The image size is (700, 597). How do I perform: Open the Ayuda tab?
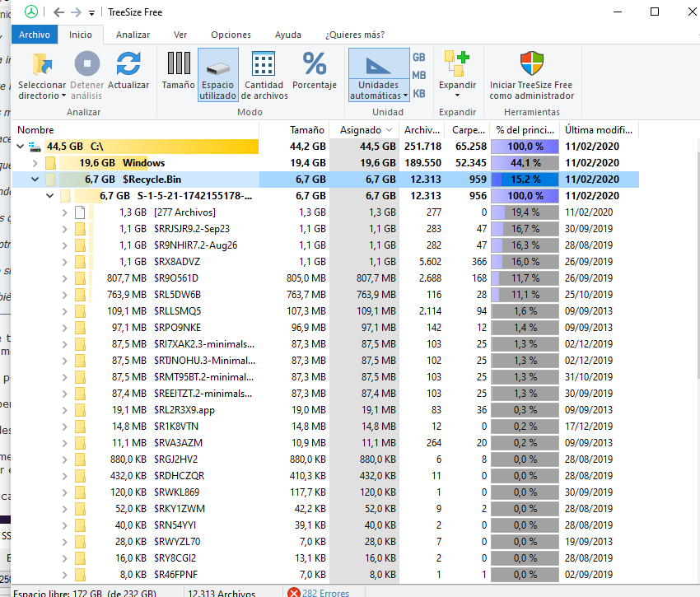(288, 35)
